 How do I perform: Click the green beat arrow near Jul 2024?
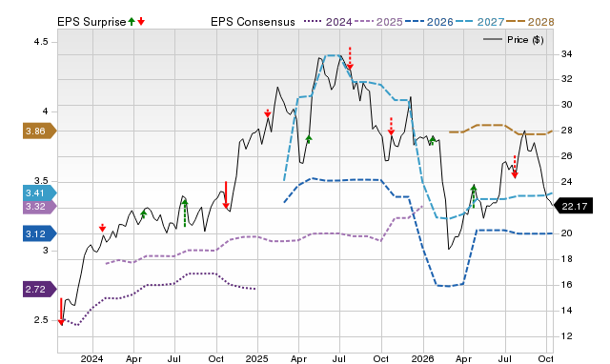pyautogui.click(x=185, y=212)
